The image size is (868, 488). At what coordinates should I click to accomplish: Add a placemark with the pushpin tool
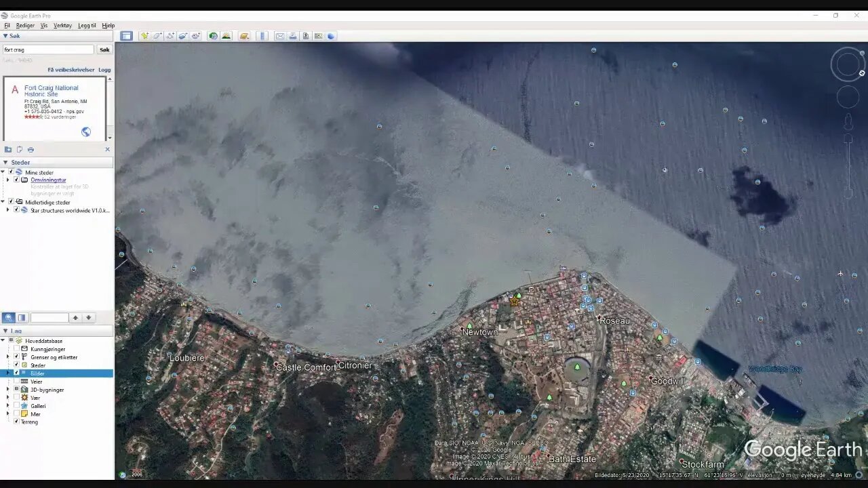point(144,36)
